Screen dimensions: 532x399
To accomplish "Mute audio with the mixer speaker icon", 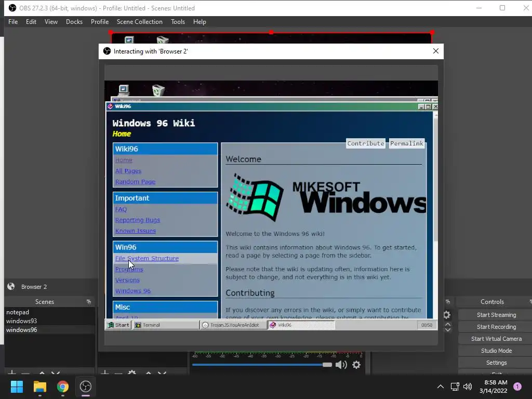I will [x=341, y=365].
